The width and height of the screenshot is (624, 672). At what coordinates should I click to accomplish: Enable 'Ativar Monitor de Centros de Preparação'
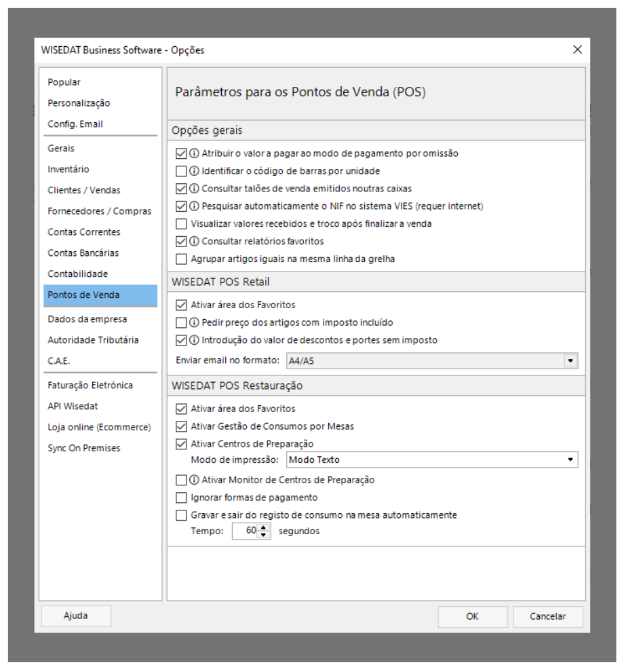(181, 480)
